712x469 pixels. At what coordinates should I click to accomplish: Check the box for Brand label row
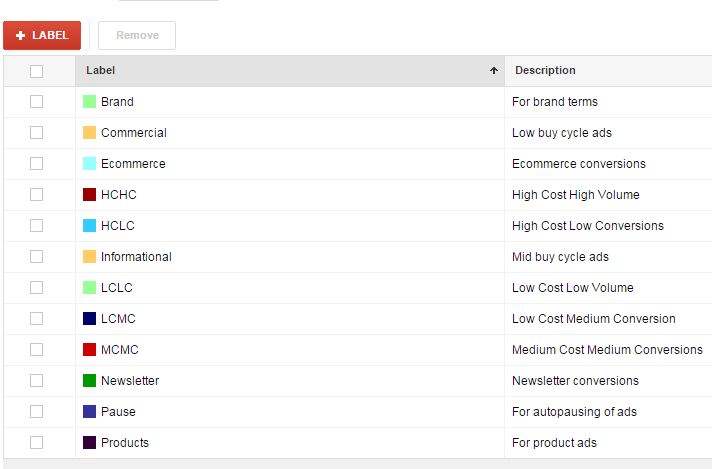[37, 102]
